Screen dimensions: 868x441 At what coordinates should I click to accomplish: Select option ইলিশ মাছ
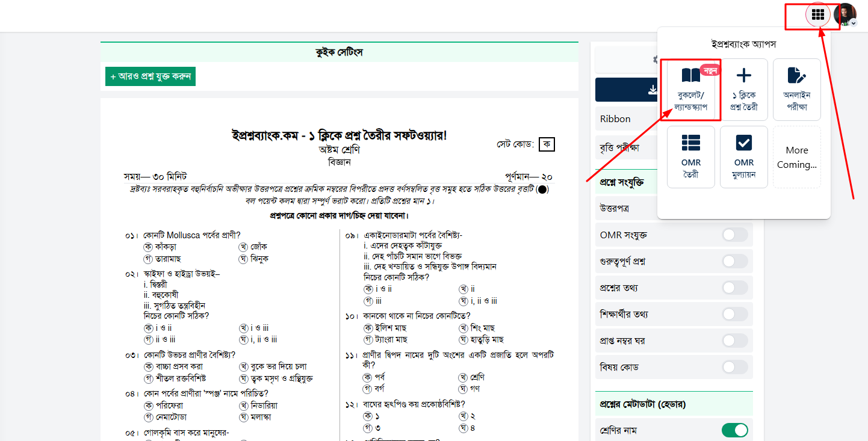[385, 328]
